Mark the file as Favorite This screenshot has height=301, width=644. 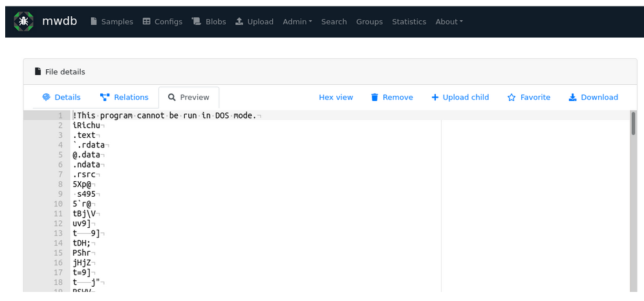[x=529, y=98]
